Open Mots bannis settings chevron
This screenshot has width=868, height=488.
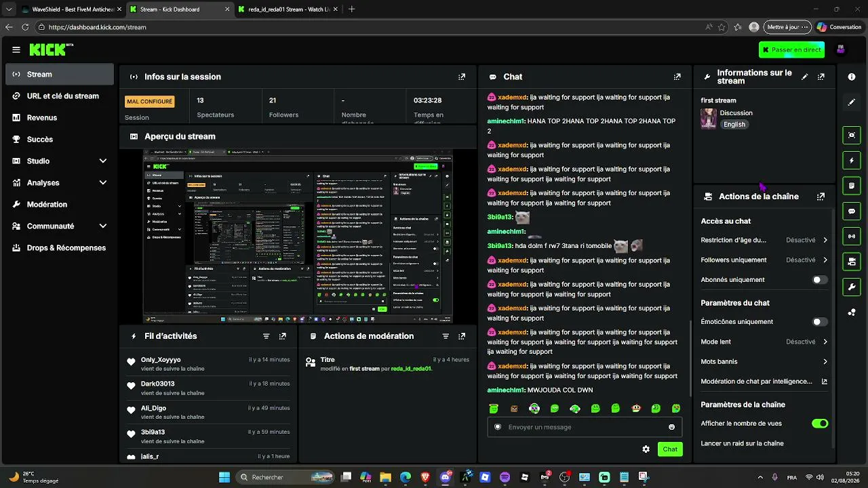(x=825, y=362)
